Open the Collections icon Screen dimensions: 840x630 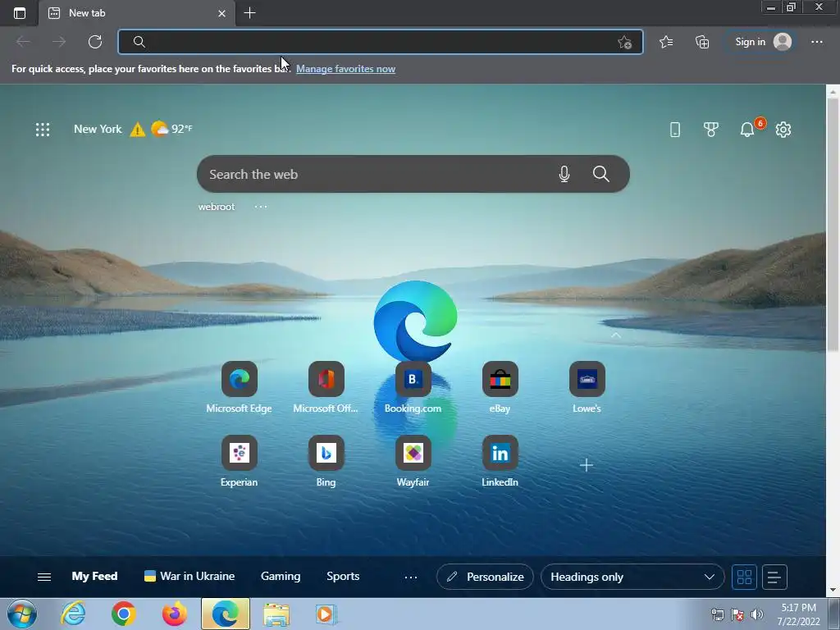click(702, 42)
